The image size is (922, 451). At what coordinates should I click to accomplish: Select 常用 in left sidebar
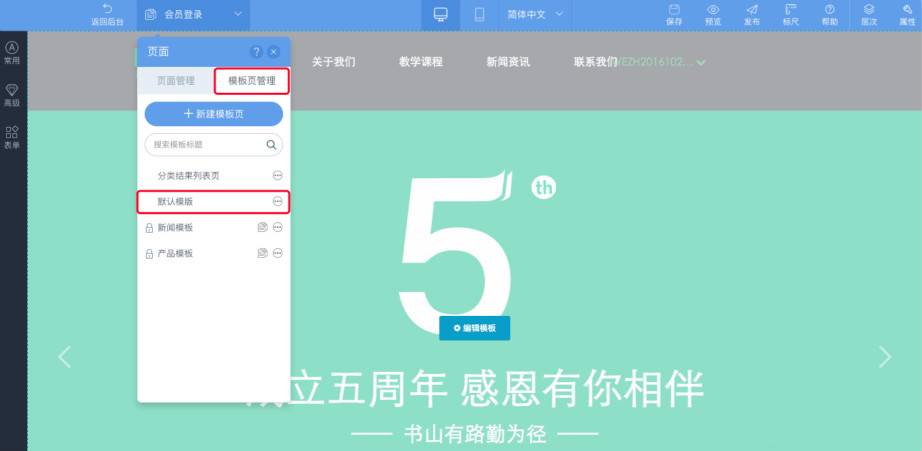tap(12, 52)
